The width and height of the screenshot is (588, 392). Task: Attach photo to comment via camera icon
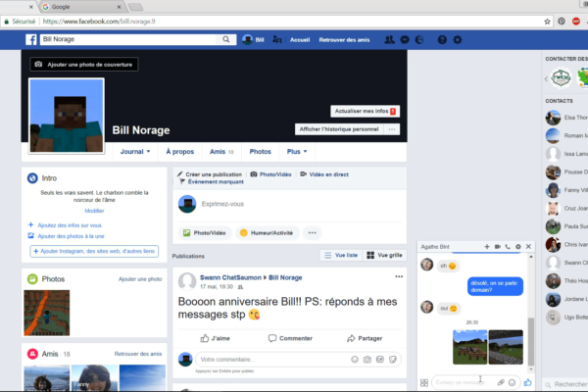coord(367,360)
